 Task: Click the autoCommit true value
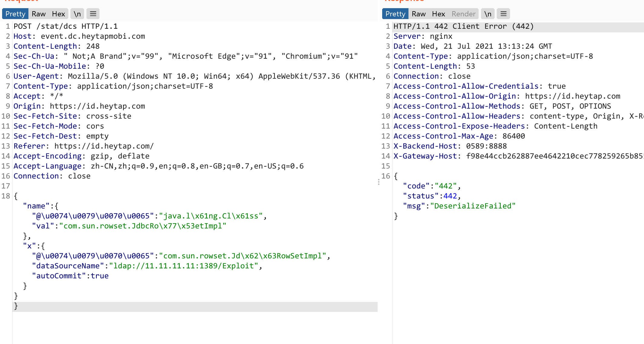pyautogui.click(x=99, y=276)
